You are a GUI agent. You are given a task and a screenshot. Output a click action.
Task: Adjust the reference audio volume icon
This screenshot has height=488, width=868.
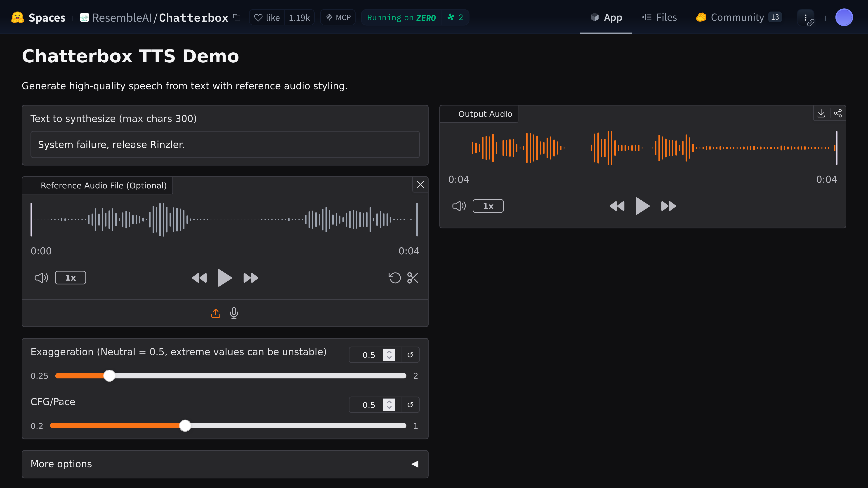41,278
